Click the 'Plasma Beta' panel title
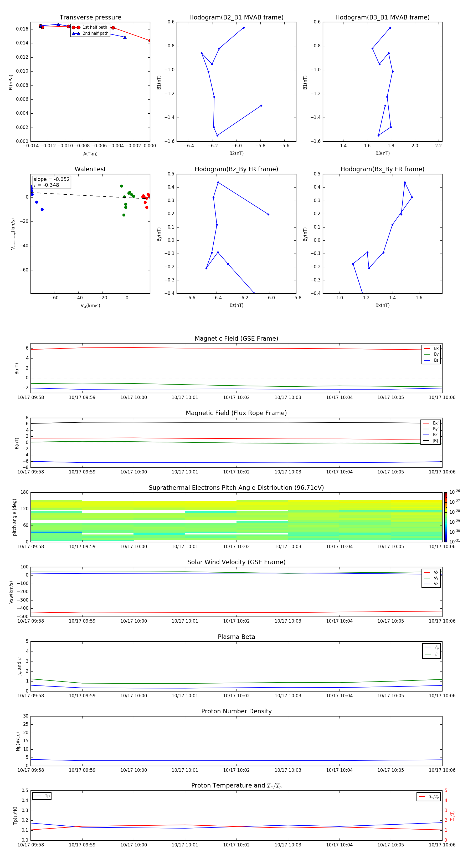 236,637
